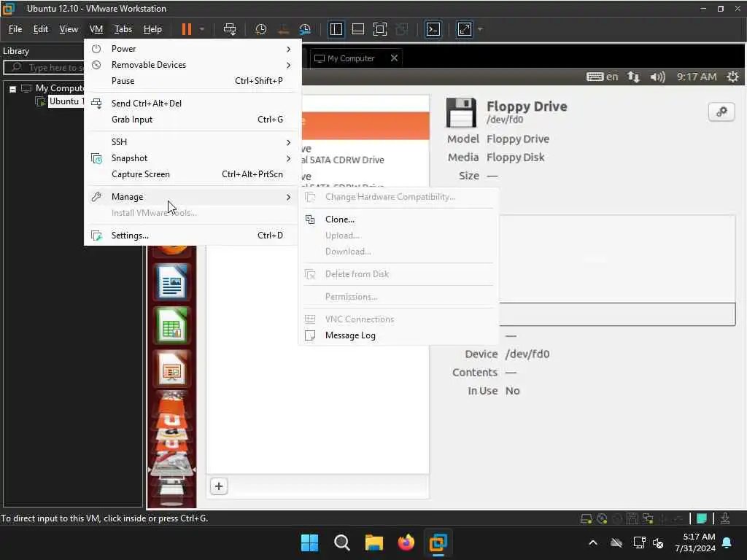Choose Send Ctrl+Alt+Del menu entry
Screen dimensions: 747x560
(192, 104)
